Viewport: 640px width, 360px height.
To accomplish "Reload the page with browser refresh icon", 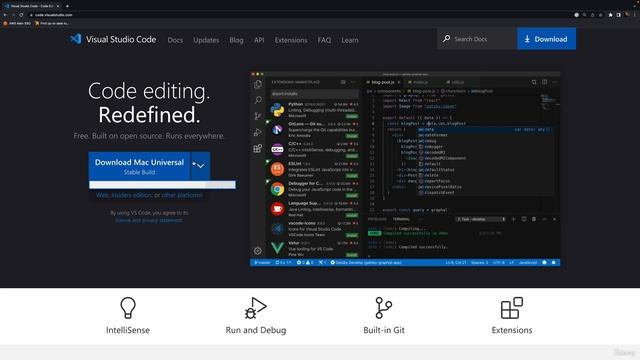I will 21,15.
